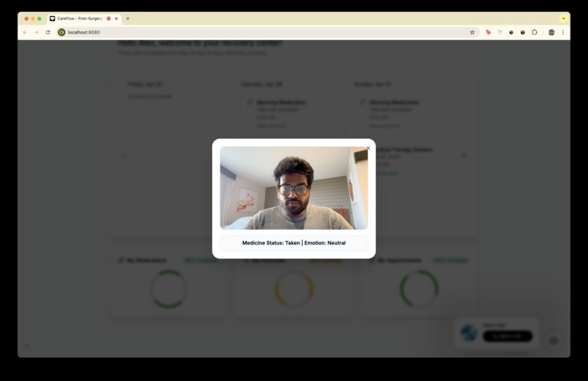This screenshot has width=588, height=381.
Task: Close the CareFlow tab
Action: point(116,18)
